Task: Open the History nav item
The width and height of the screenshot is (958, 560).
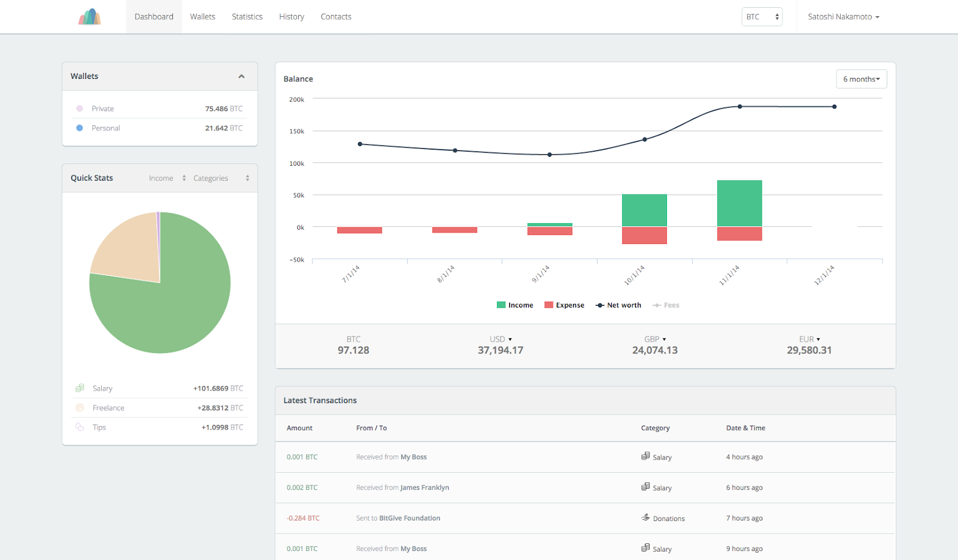Action: tap(292, 17)
